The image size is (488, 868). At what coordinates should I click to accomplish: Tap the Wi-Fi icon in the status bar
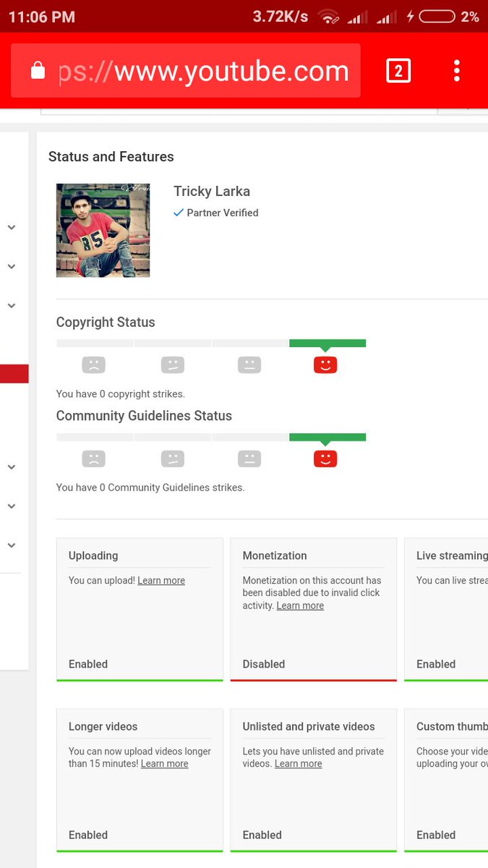point(329,17)
